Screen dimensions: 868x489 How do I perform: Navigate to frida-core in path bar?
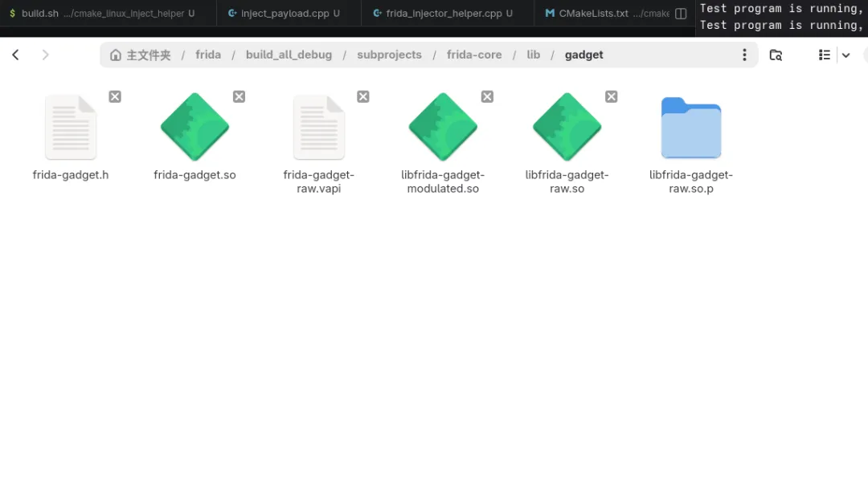tap(474, 55)
